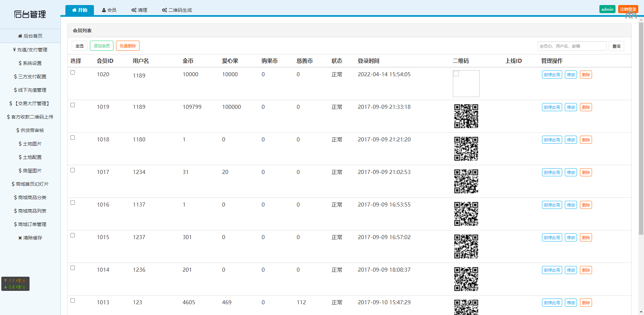This screenshot has height=315, width=644.
Task: Open 商城商品列表 in the sidebar
Action: click(x=30, y=211)
